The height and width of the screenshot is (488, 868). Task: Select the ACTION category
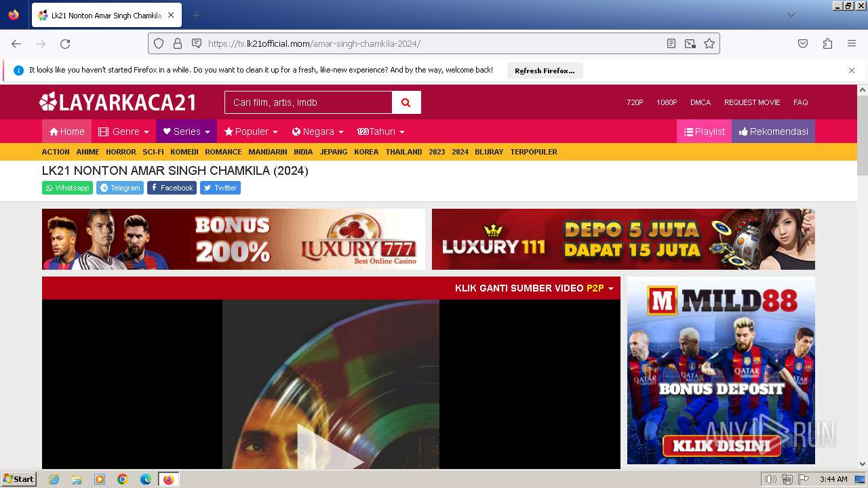[56, 152]
